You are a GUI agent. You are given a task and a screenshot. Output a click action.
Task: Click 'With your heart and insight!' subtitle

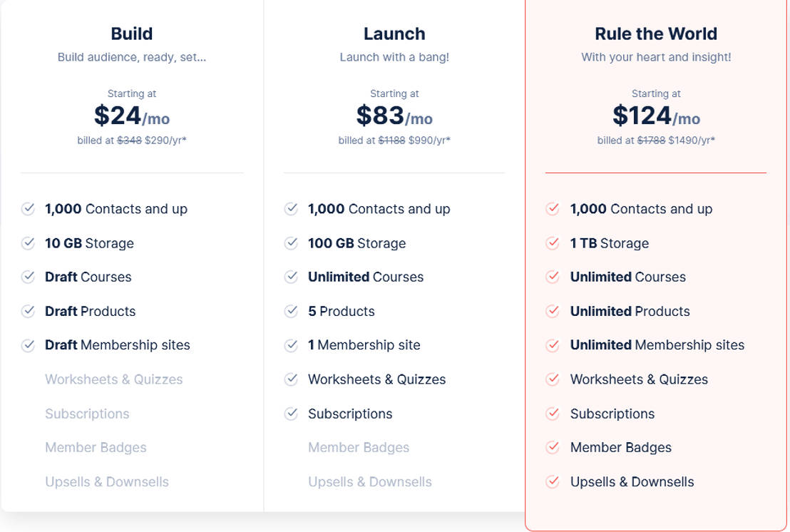point(656,57)
